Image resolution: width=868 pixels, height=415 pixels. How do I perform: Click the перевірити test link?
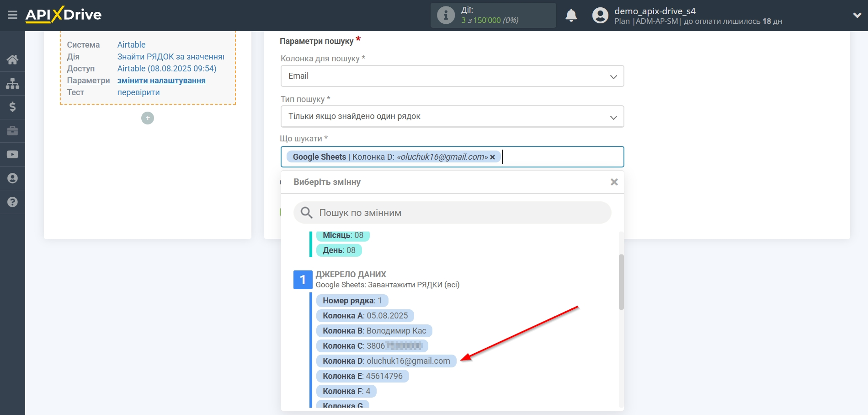(138, 92)
